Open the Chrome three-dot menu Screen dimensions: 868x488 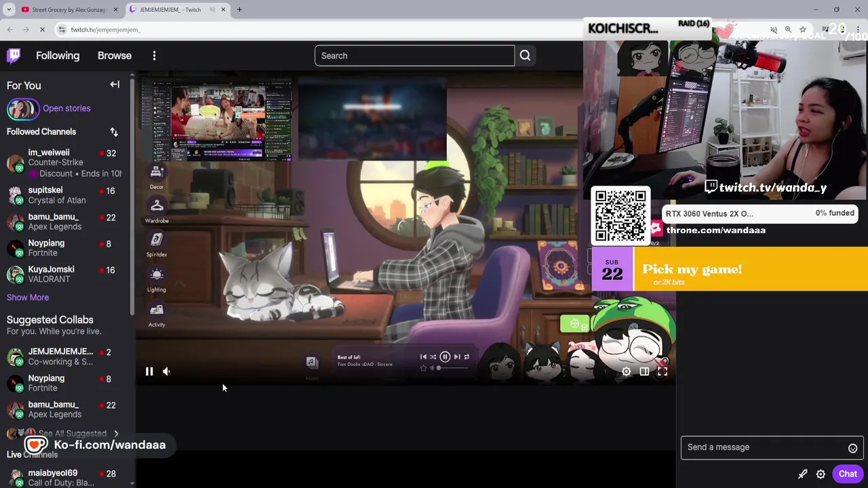pyautogui.click(x=858, y=30)
